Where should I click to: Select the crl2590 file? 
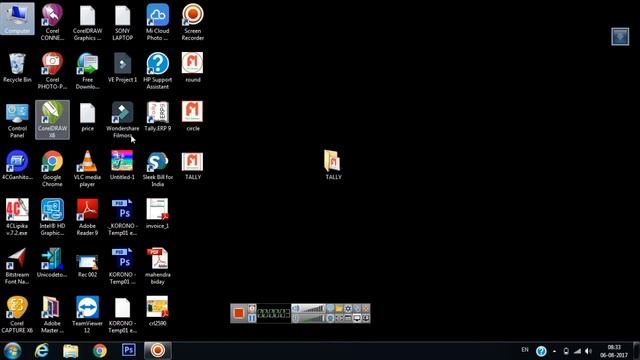pyautogui.click(x=158, y=311)
